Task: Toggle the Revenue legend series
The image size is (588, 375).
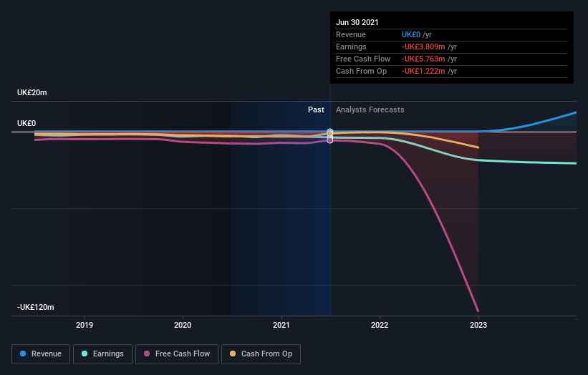Action: (41, 354)
